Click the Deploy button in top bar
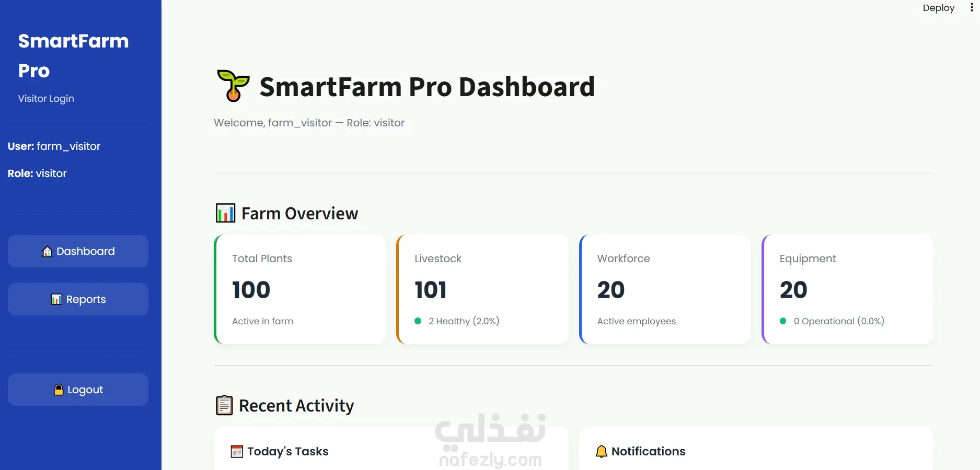 coord(938,8)
